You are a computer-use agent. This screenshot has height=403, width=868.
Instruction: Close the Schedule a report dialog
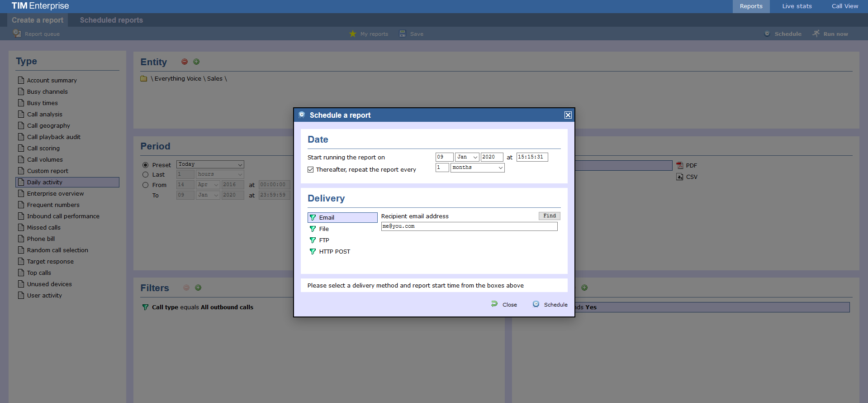point(568,115)
